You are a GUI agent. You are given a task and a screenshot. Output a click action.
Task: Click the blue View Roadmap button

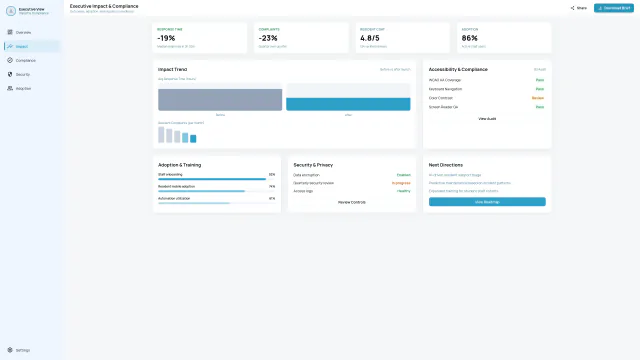487,202
